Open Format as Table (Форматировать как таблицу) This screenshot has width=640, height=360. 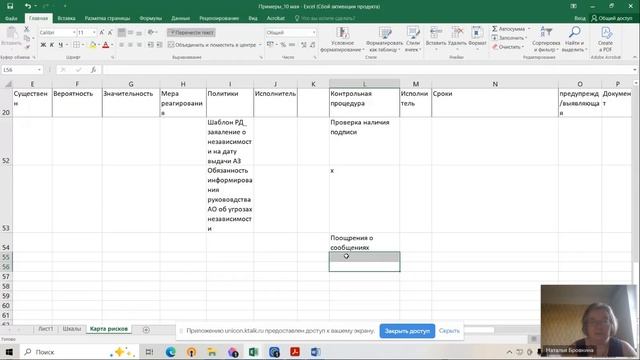pos(384,39)
